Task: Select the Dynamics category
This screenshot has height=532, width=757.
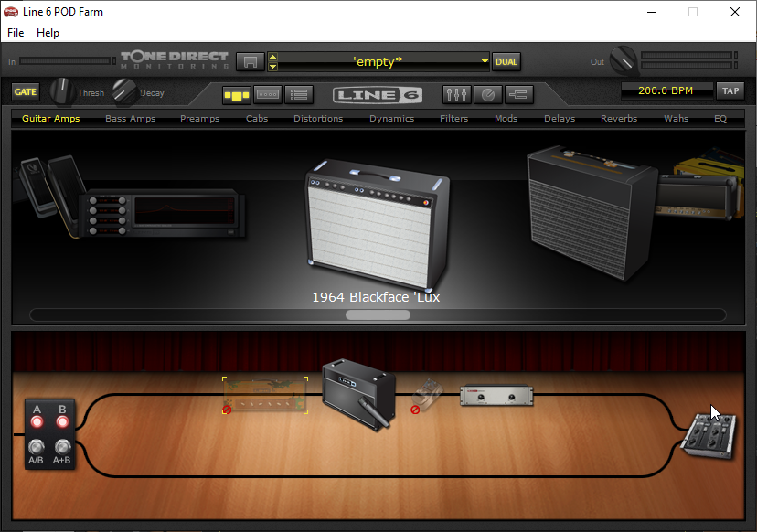Action: [391, 118]
